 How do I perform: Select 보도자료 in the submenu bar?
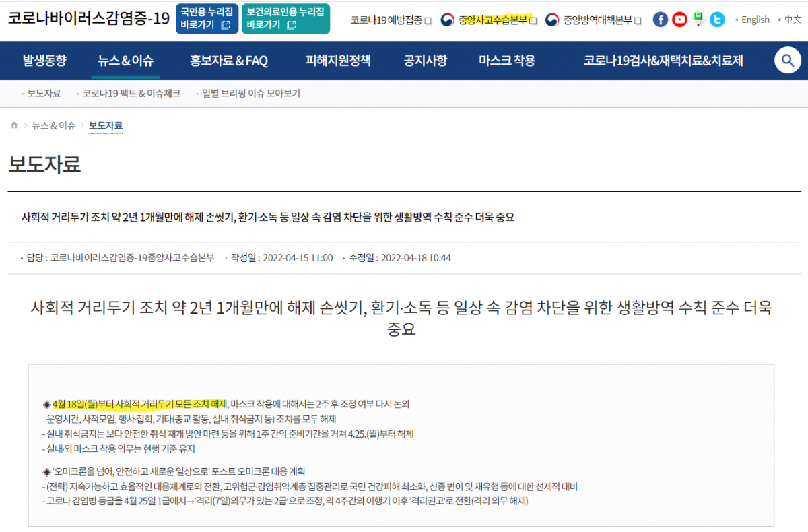44,94
